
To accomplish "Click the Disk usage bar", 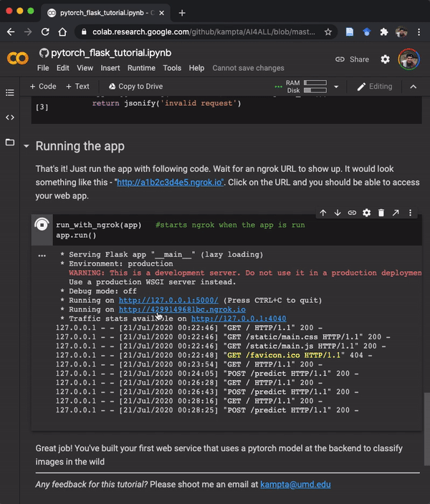I will (315, 90).
